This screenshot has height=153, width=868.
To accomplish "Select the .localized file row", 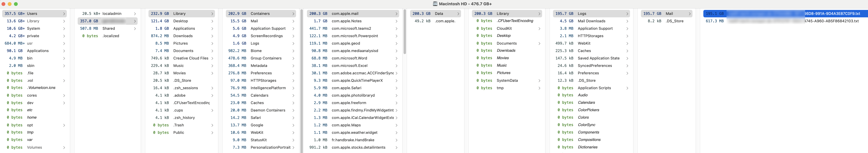I will (107, 36).
